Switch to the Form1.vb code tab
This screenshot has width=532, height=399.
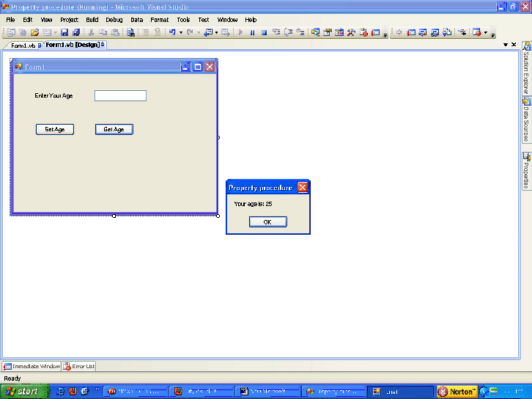click(x=23, y=45)
